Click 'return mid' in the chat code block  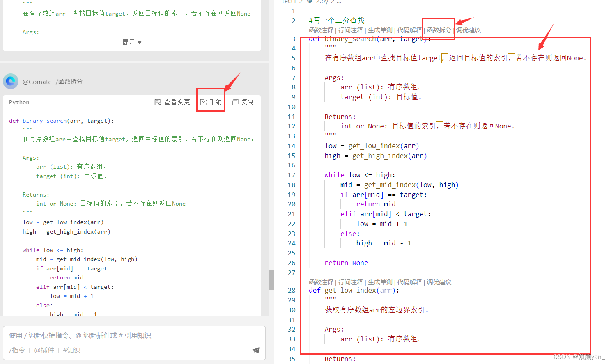pyautogui.click(x=67, y=277)
